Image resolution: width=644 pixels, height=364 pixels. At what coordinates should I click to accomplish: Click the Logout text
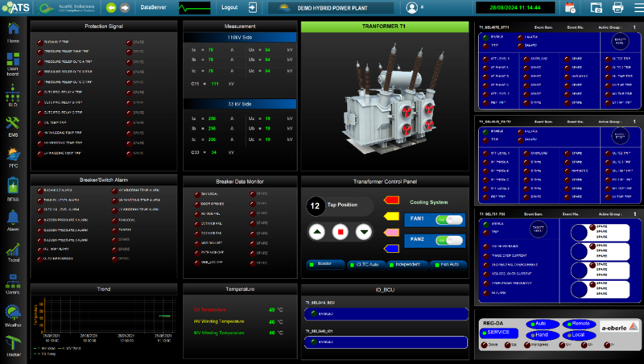229,7
